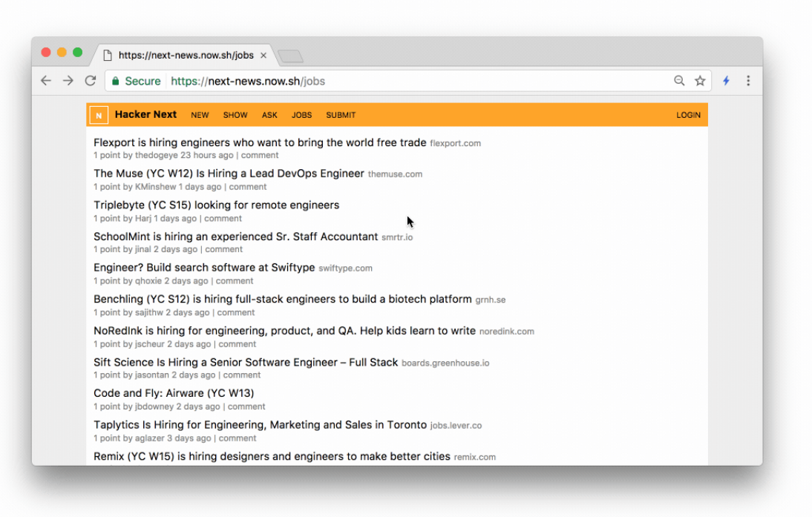Open Sift Science Senior Software Engineer story
Image resolution: width=812 pixels, height=517 pixels.
click(x=246, y=362)
